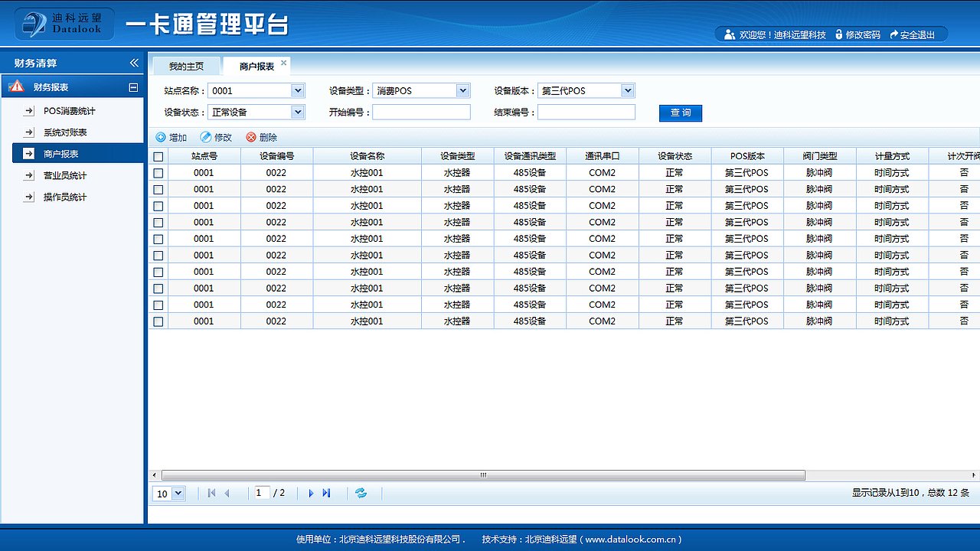
Task: Sort by the POS版本 column header
Action: coord(747,156)
